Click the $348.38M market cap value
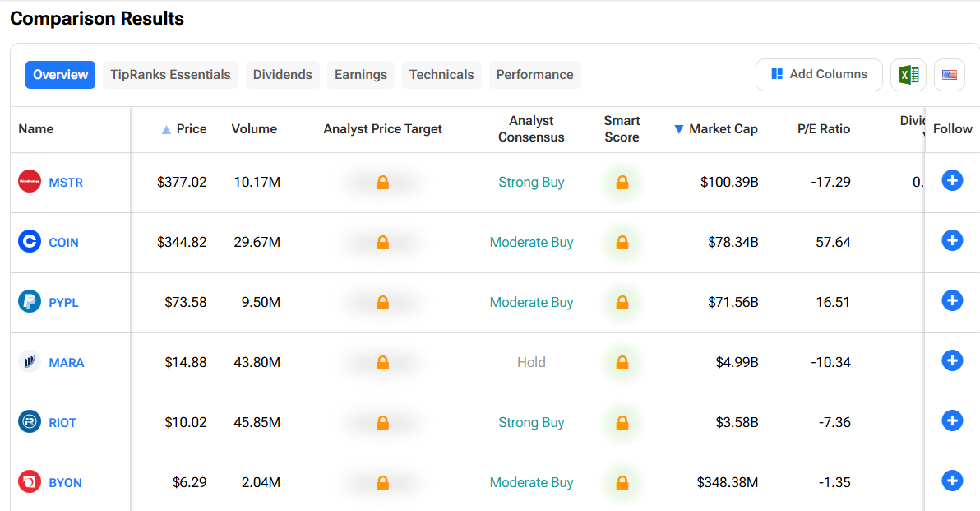980x511 pixels. pos(728,482)
